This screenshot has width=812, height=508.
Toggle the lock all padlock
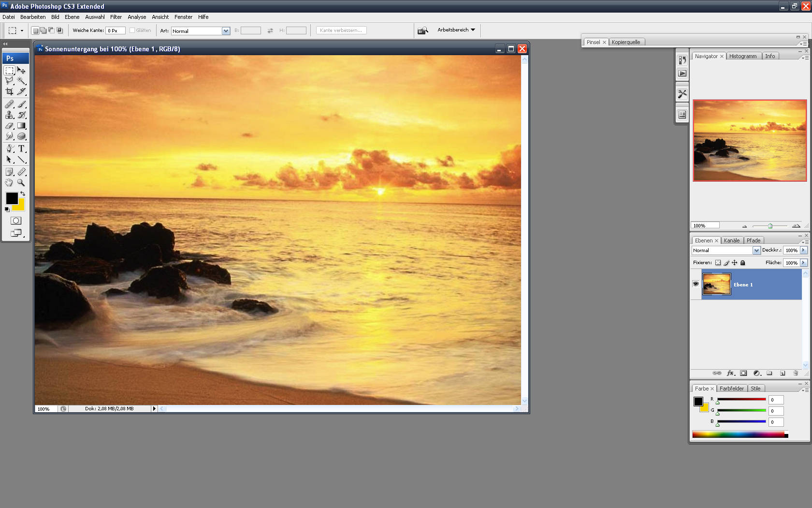pyautogui.click(x=743, y=263)
